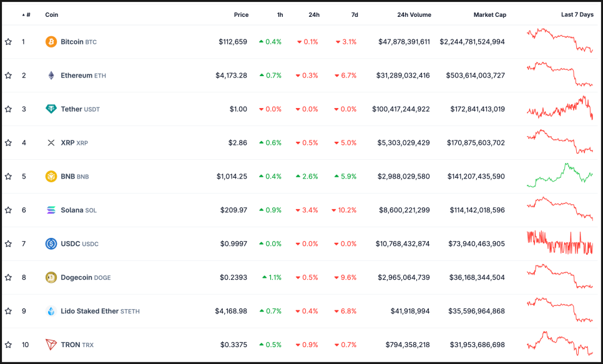Viewport: 603px width, 364px height.
Task: View Dogecoin's 7-day sparkline chart
Action: pos(560,276)
